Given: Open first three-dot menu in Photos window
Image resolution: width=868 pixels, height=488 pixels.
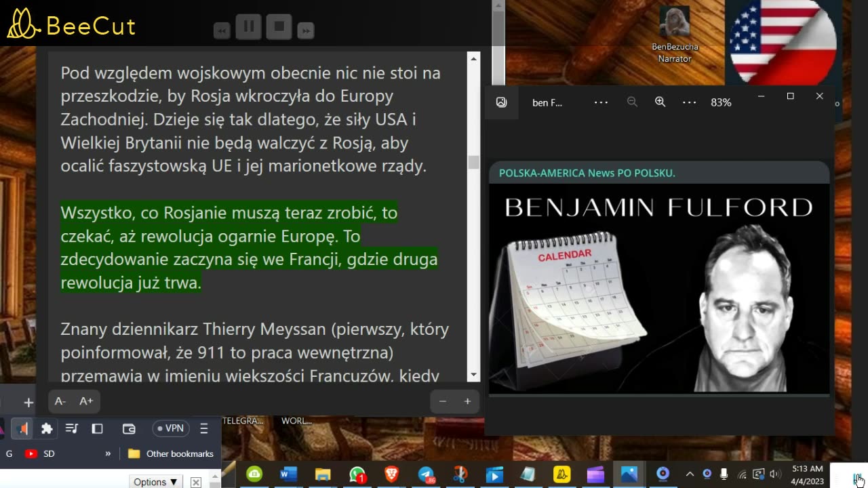Looking at the screenshot, I should [x=601, y=102].
